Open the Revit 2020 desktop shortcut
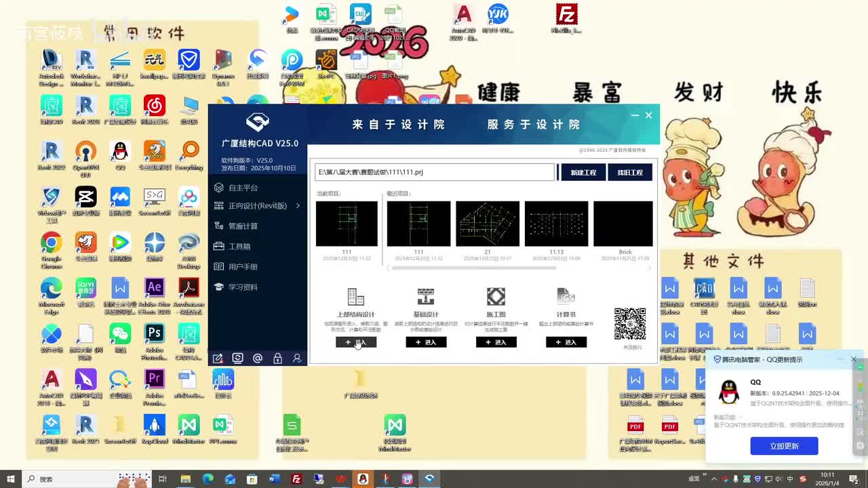Viewport: 868px width, 488px height. pyautogui.click(x=85, y=110)
